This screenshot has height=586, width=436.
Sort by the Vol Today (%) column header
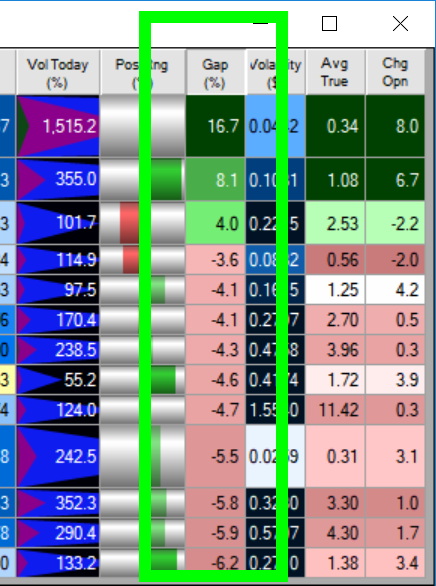58,73
